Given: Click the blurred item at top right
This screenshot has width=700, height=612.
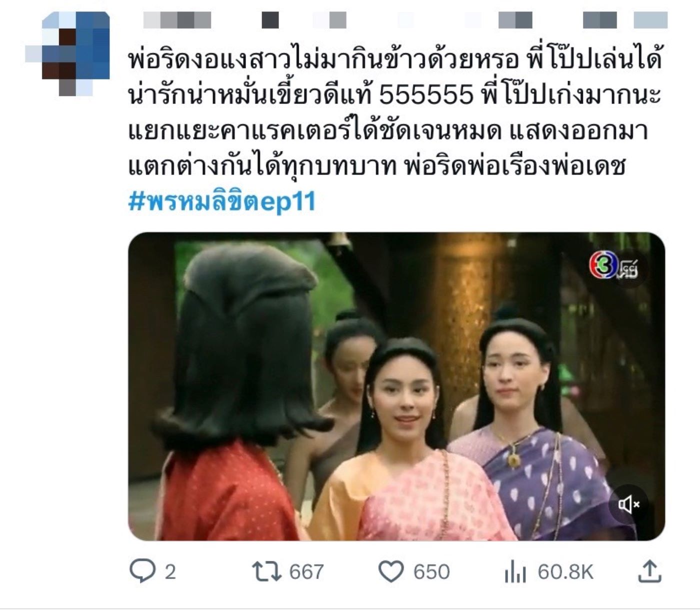Looking at the screenshot, I should [650, 20].
